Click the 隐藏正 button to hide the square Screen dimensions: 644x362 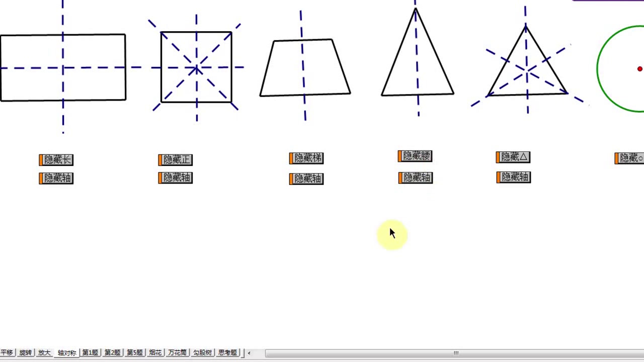(x=176, y=160)
